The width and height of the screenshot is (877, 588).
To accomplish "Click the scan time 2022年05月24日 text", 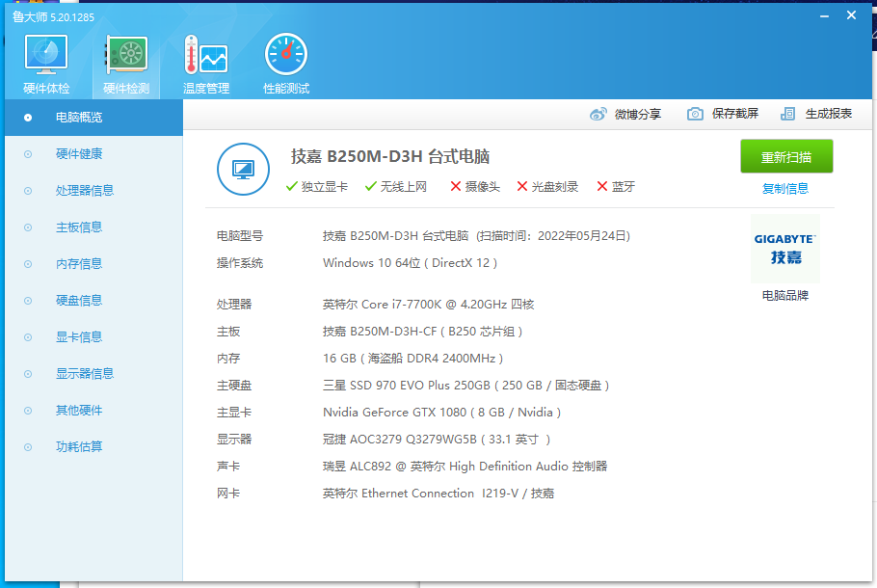I will point(582,236).
